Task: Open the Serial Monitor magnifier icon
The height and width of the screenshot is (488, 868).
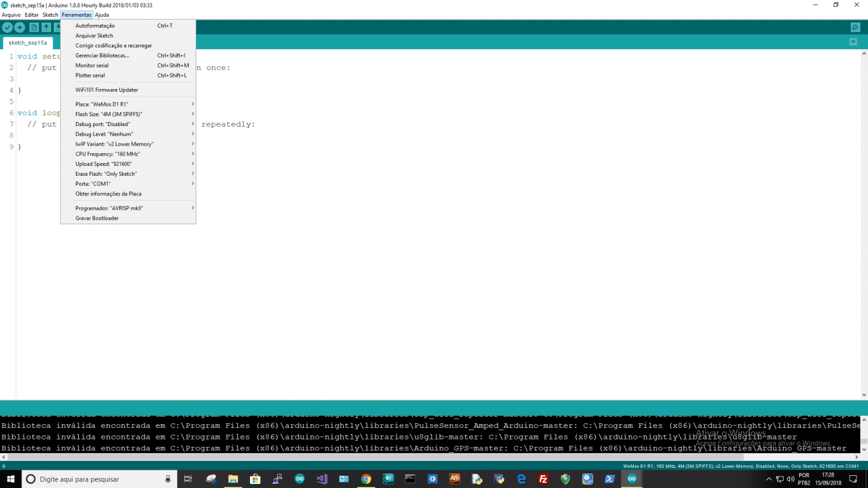Action: point(855,27)
